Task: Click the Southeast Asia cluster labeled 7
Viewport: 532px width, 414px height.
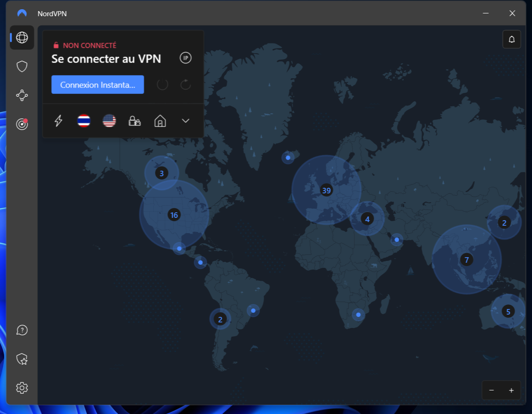Action: 466,260
